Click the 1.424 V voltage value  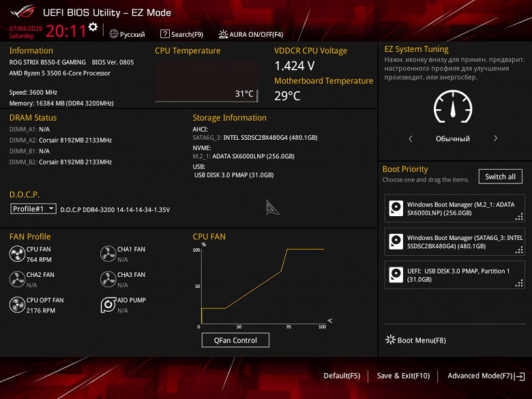point(295,66)
